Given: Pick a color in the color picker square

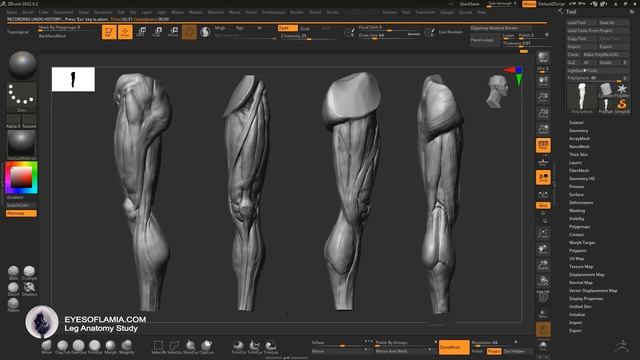Looking at the screenshot, I should 21,178.
